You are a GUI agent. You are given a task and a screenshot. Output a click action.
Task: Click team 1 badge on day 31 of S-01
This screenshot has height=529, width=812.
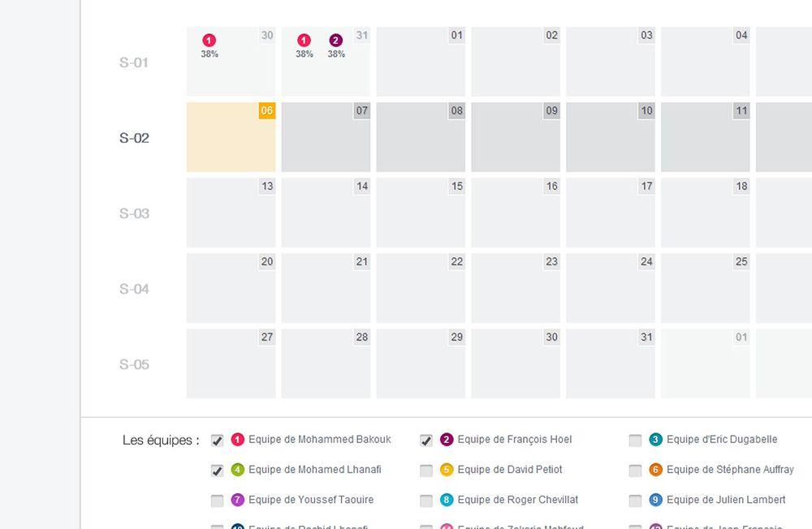point(304,41)
